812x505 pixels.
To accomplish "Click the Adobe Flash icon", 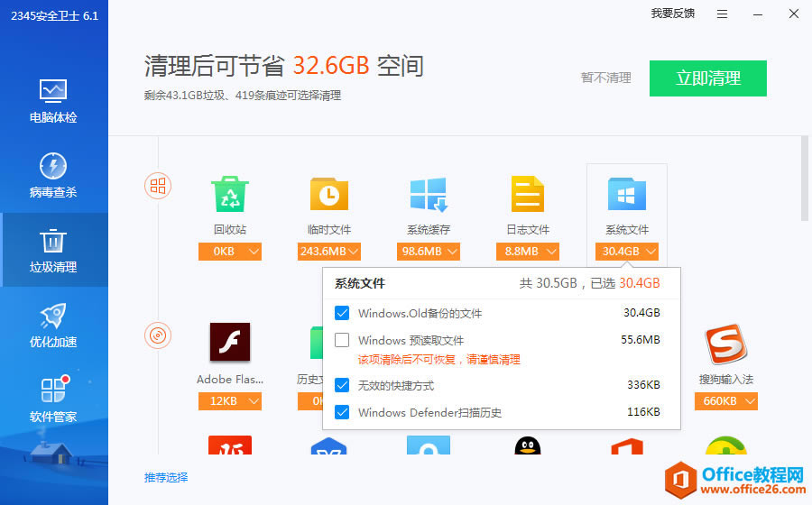I will 230,342.
